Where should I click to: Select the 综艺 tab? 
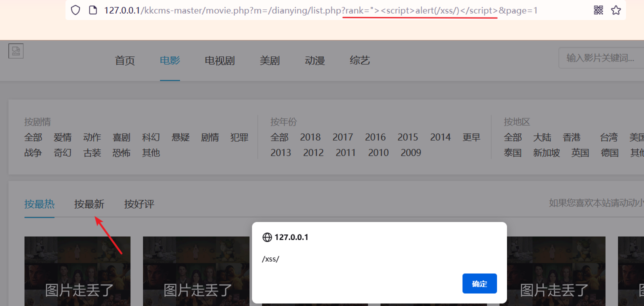click(359, 60)
